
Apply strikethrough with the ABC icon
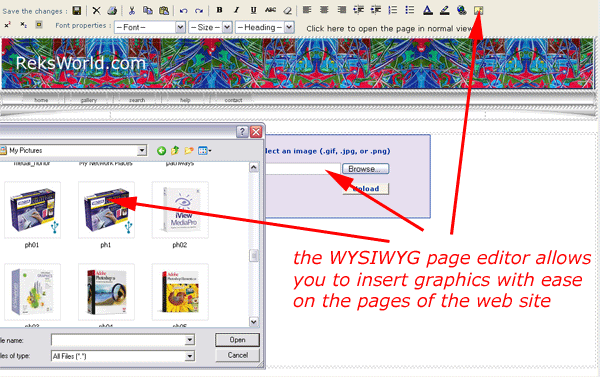(270, 10)
